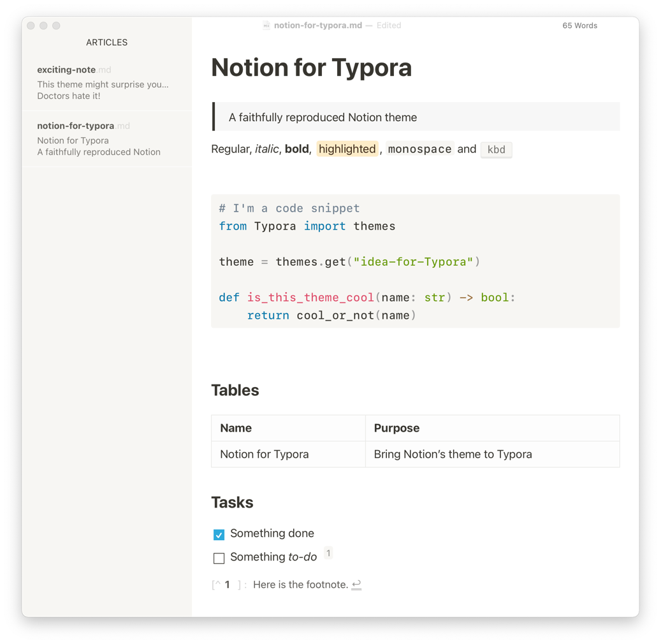This screenshot has width=661, height=644.
Task: Zoom the window with the third traffic light button
Action: pos(56,26)
